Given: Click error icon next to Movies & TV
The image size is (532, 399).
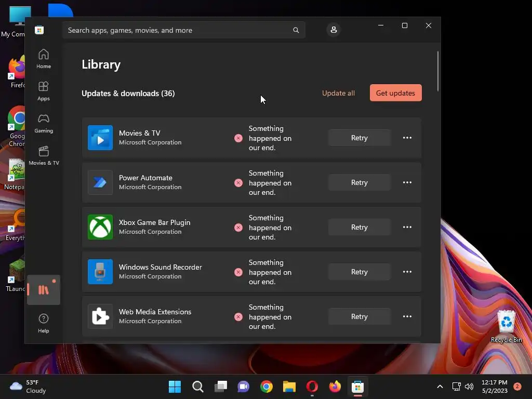Looking at the screenshot, I should point(238,138).
